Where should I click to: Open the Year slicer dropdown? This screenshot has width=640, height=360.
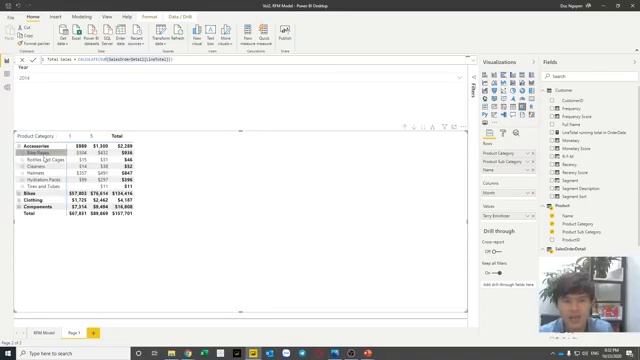pyautogui.click(x=460, y=78)
